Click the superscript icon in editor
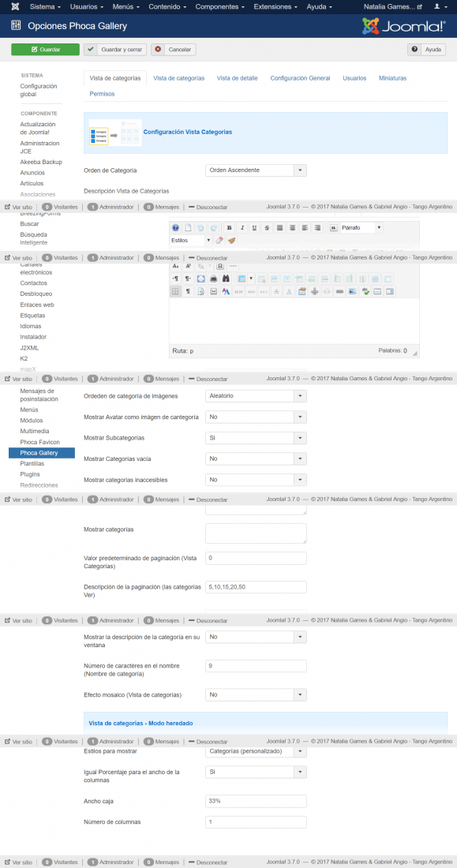Screen dimensions: 457x868 pos(189,266)
